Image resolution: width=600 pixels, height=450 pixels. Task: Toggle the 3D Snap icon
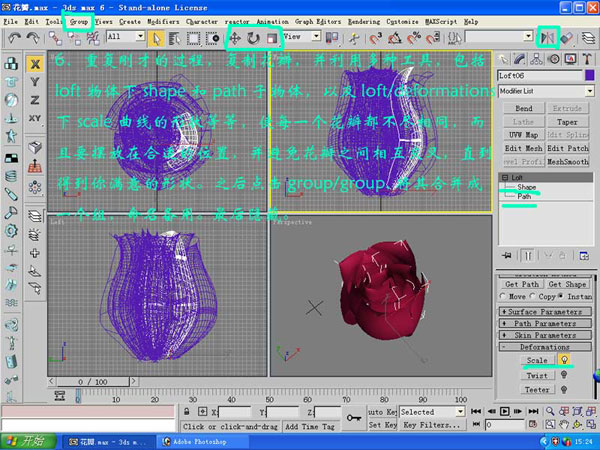(x=376, y=38)
